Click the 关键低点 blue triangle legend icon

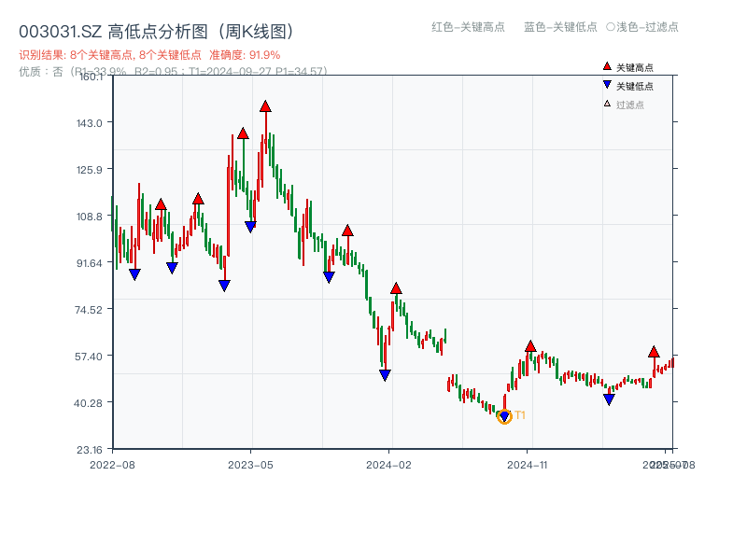click(605, 83)
